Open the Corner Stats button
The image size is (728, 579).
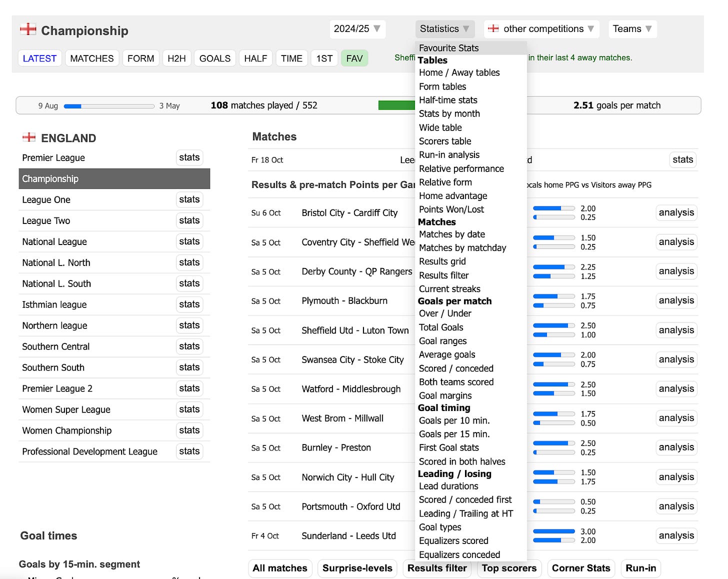coord(581,568)
